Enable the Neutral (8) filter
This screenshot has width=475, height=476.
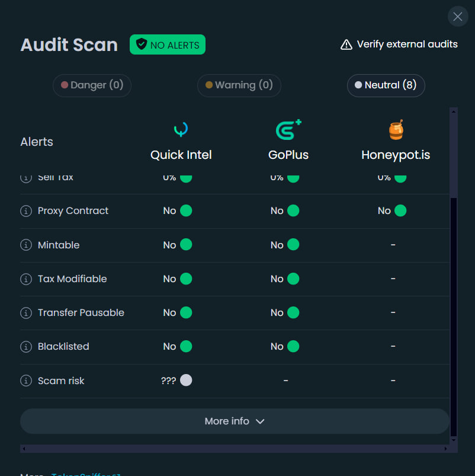click(x=386, y=85)
